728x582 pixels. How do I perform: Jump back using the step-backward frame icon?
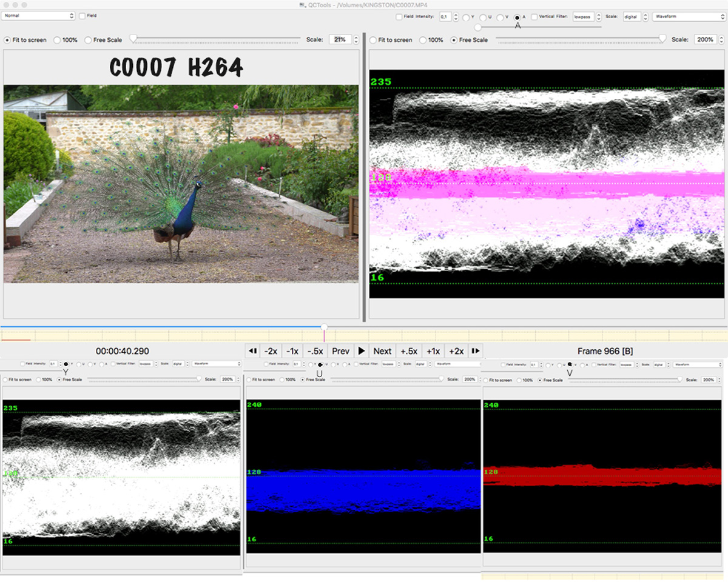(x=253, y=350)
